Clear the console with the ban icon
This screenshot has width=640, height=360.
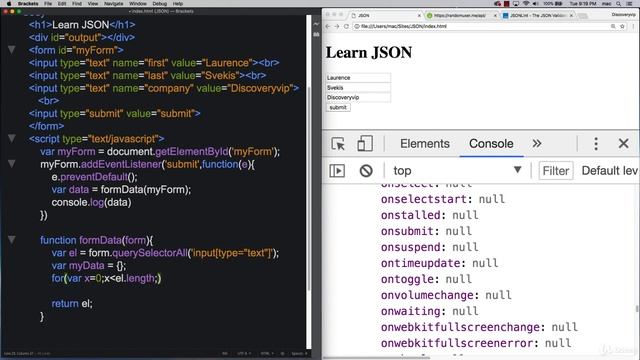(x=366, y=171)
